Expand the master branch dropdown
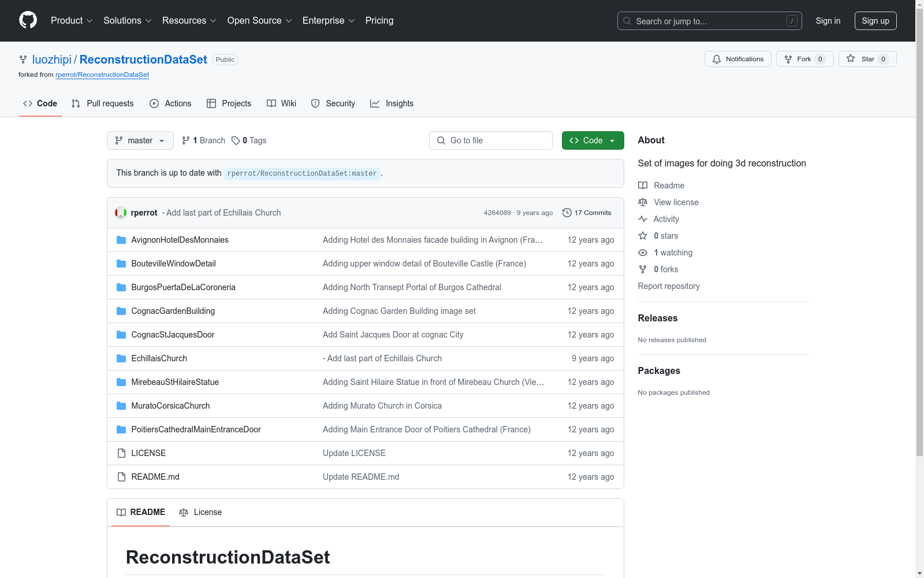This screenshot has width=924, height=578. coord(140,140)
